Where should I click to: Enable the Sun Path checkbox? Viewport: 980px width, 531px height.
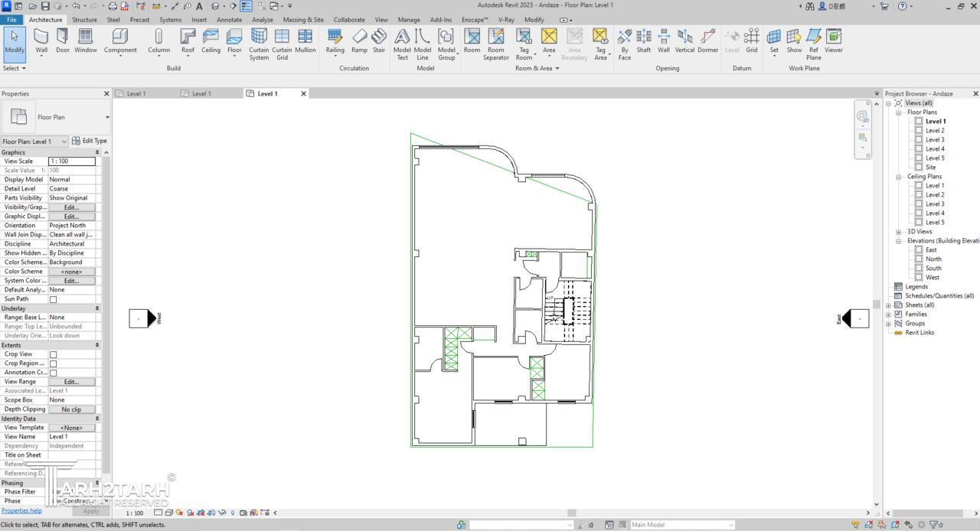click(53, 299)
